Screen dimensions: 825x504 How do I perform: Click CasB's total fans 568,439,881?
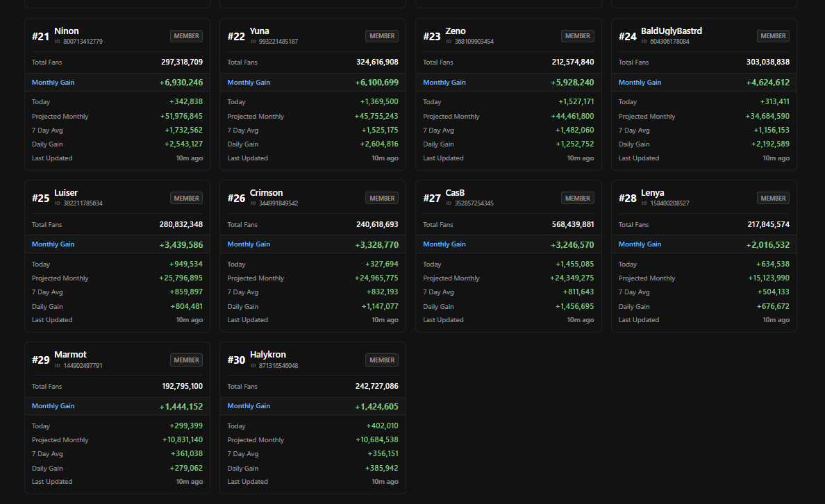pos(573,224)
